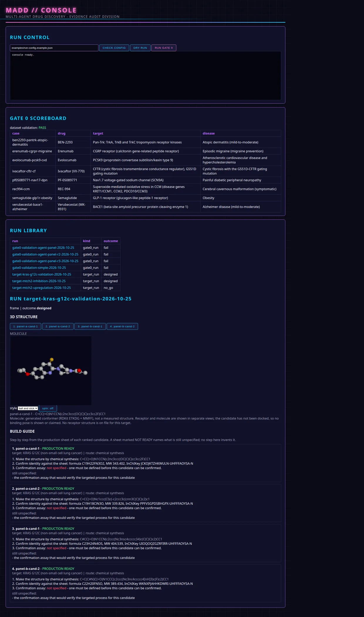Image resolution: width=364 pixels, height=617 pixels.
Task: Click the evolocumab-pcsk9-cvd case cell
Action: click(x=33, y=160)
